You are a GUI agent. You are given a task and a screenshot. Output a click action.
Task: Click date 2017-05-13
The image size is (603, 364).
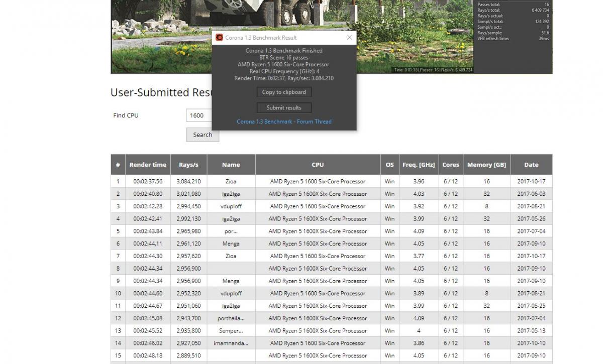pyautogui.click(x=531, y=331)
